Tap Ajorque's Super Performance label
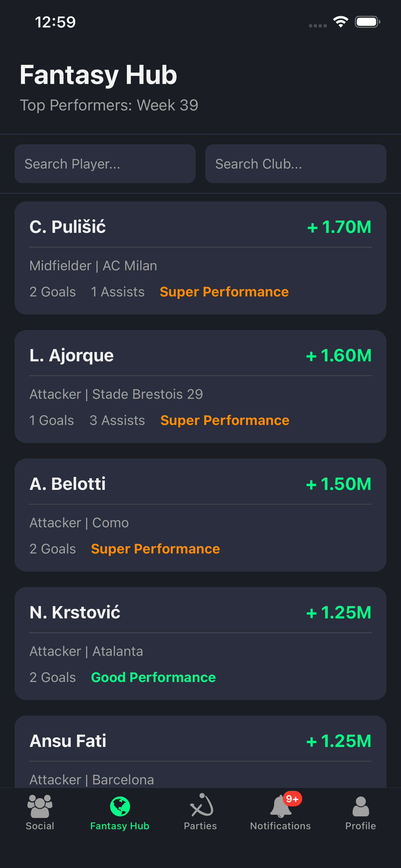Screen dimensions: 401x868 pyautogui.click(x=225, y=420)
